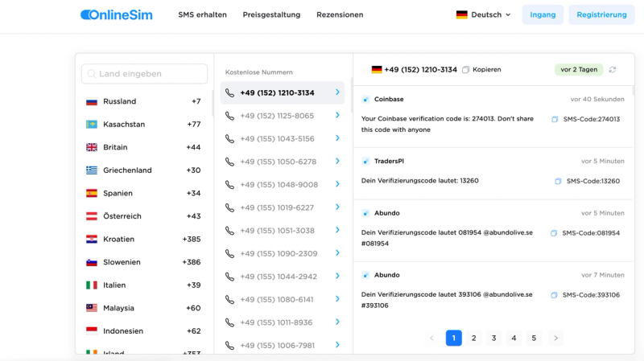Select number +49 (155) 1011-8936

click(283, 322)
